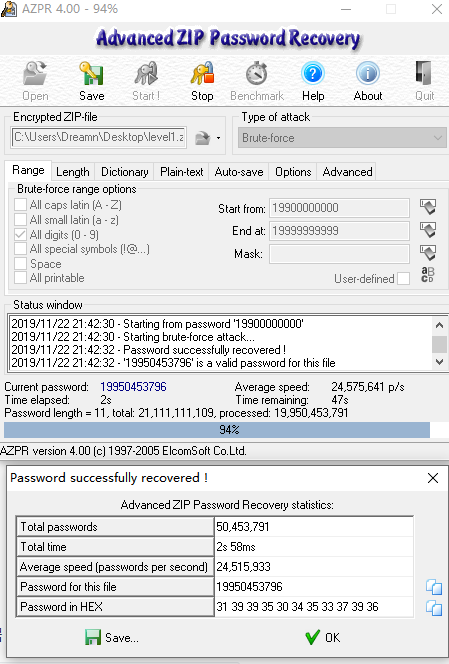Viewport: 449px width, 664px height.
Task: Stop the brute-force attack
Action: click(x=202, y=81)
